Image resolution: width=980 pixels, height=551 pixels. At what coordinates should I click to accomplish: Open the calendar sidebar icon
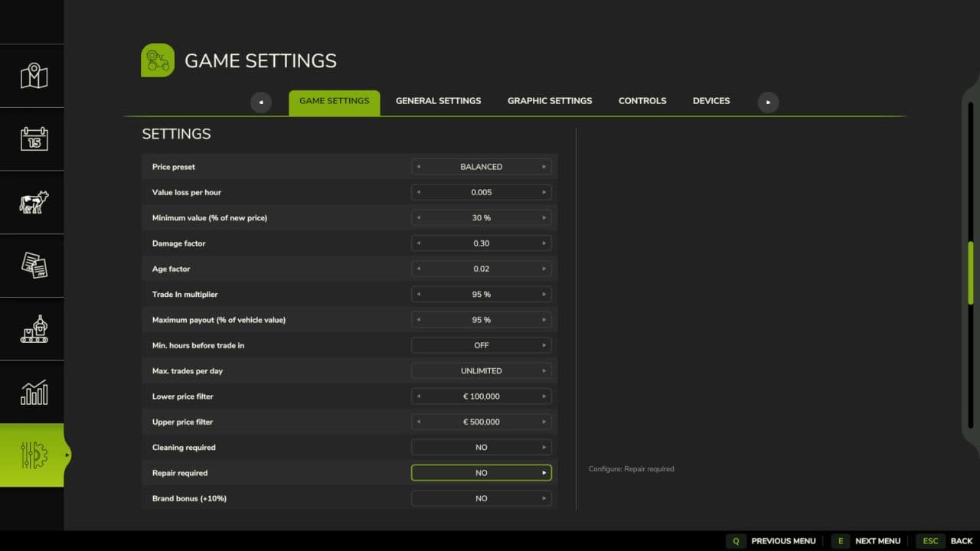pos(34,139)
